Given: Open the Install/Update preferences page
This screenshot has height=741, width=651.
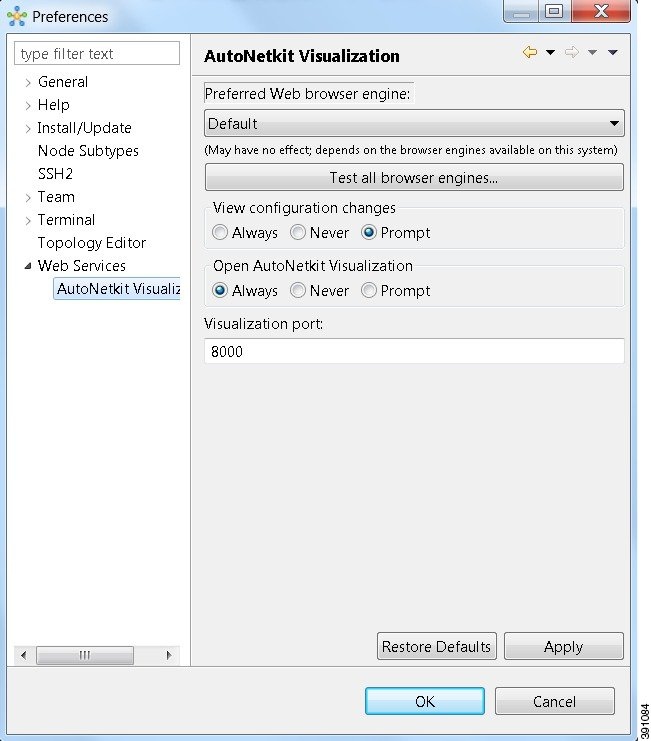Looking at the screenshot, I should click(85, 128).
